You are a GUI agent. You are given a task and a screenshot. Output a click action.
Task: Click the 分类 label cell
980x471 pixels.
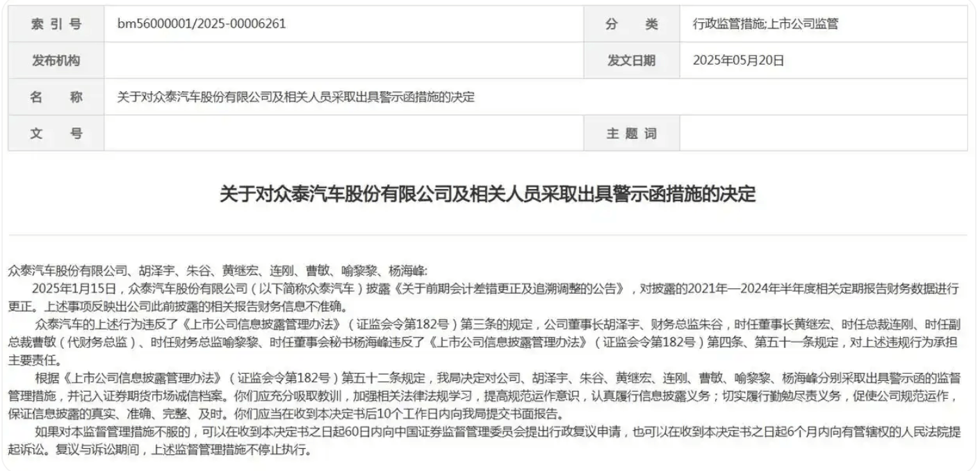coord(631,24)
